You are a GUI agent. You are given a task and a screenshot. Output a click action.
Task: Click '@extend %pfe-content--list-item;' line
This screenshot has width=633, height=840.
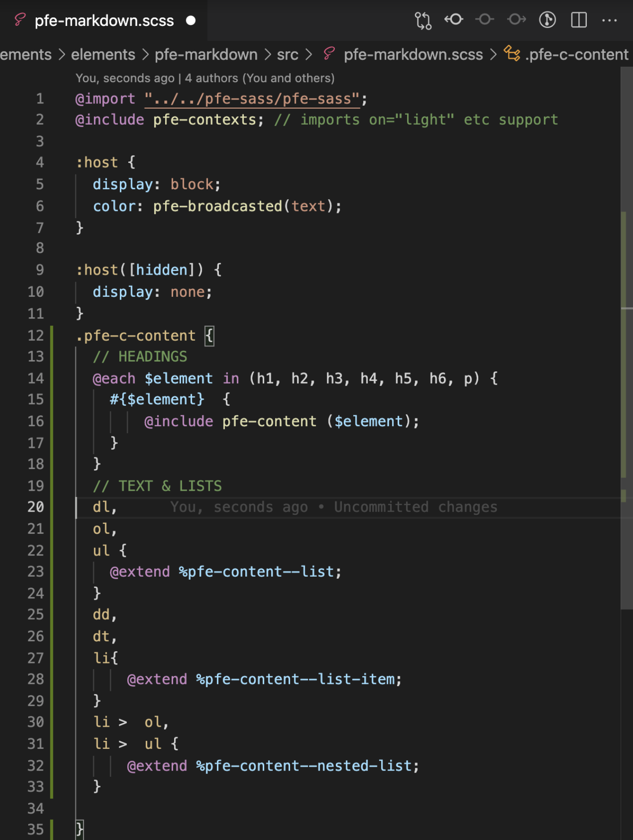coord(264,679)
